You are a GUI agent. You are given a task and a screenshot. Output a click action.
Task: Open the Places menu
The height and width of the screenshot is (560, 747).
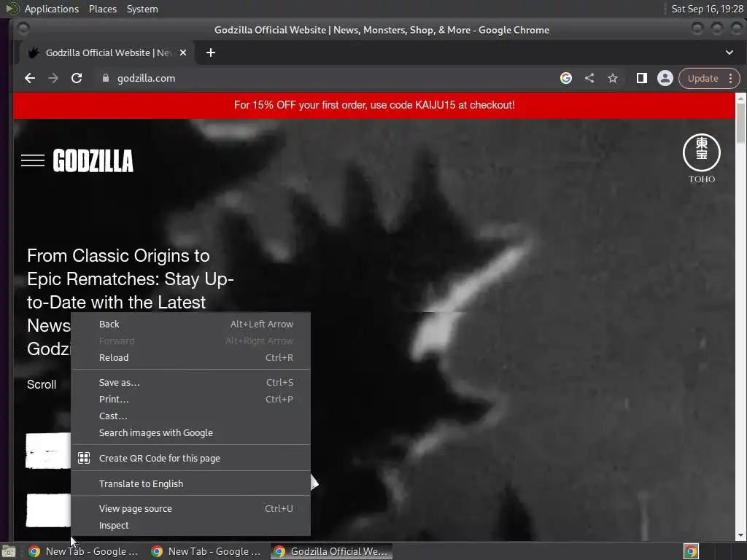click(x=102, y=9)
